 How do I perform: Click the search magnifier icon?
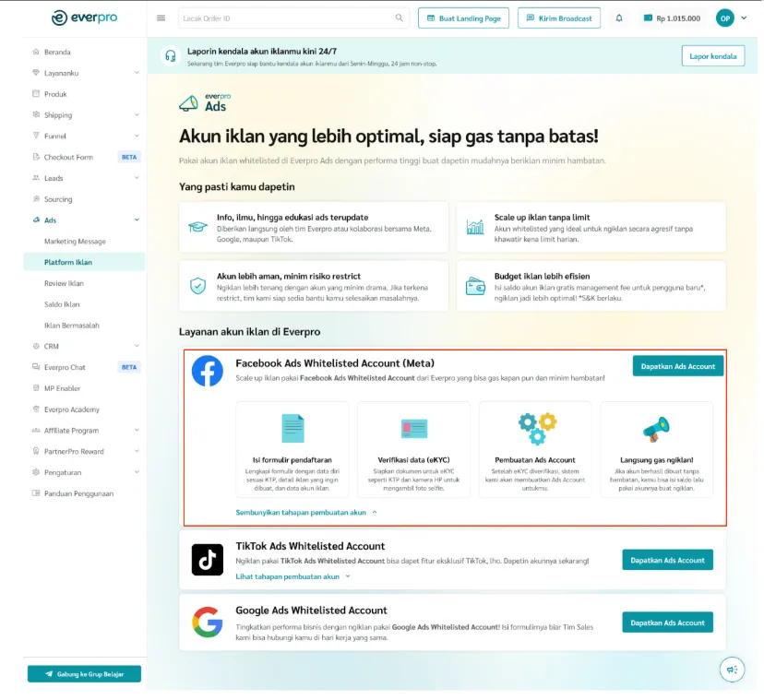coord(400,18)
